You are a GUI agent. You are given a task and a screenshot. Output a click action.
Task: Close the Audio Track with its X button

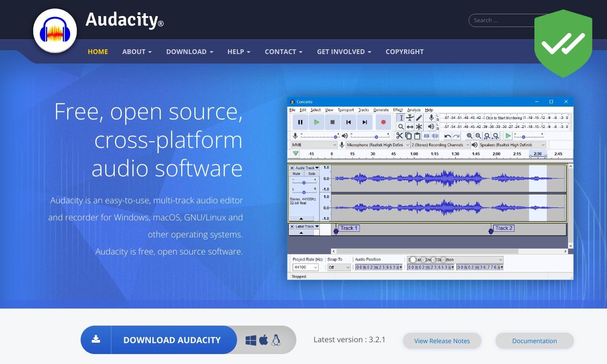292,168
